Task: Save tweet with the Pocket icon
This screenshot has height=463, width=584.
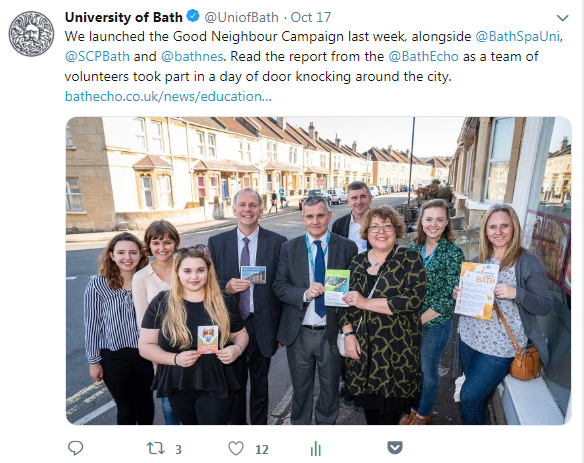Action: [395, 447]
